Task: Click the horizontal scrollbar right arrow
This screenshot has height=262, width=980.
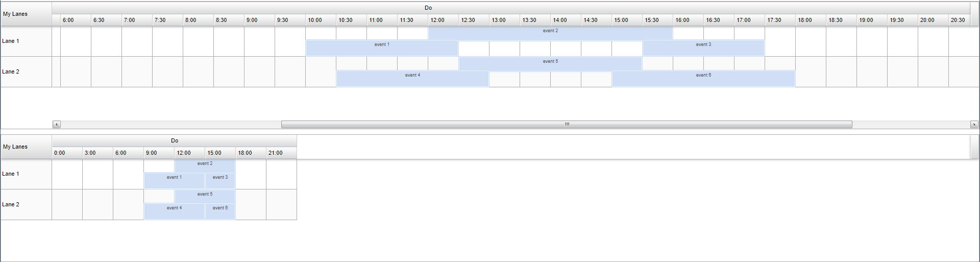Action: coord(974,125)
